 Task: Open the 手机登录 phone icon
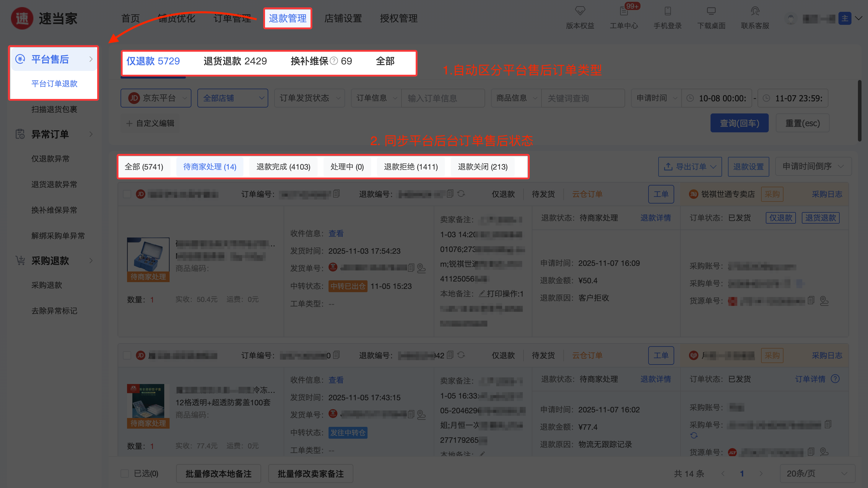[667, 11]
